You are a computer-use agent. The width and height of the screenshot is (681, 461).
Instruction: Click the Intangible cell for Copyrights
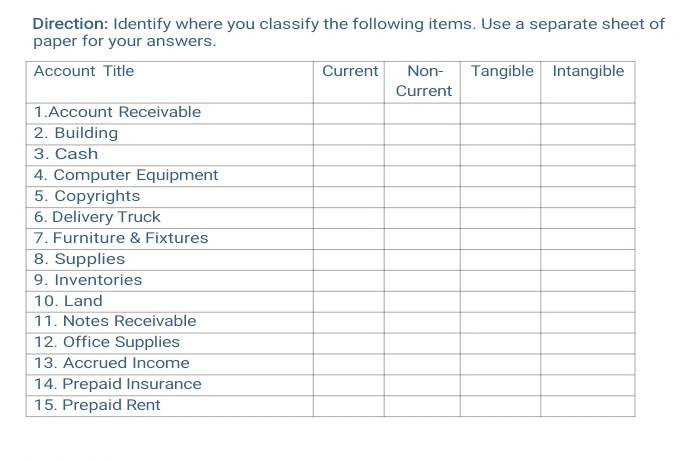587,196
